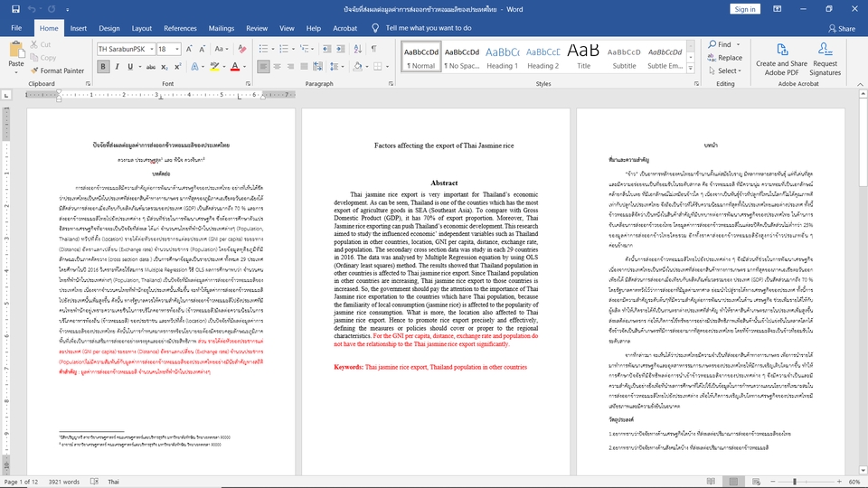This screenshot has width=868, height=488.
Task: Click Request Signatures icon
Action: point(826,60)
